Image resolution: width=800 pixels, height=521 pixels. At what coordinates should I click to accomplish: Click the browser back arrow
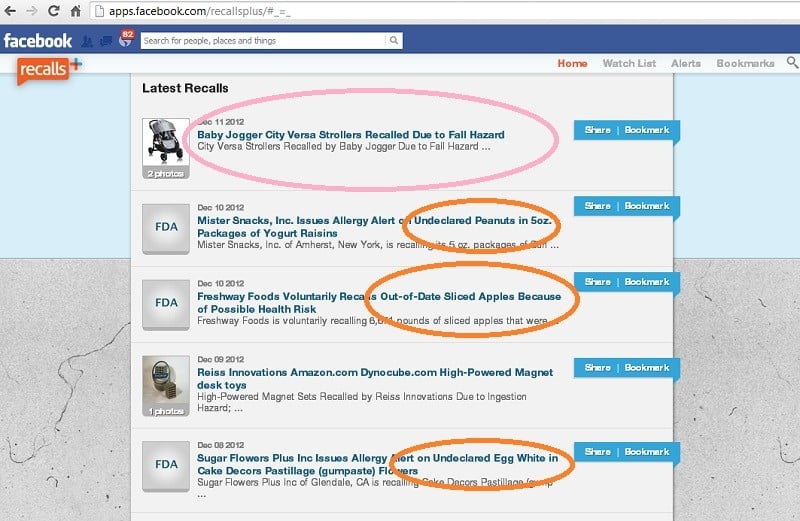pos(10,11)
